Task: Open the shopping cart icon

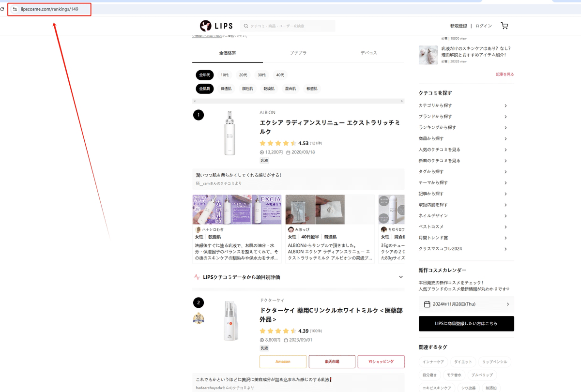Action: (505, 26)
